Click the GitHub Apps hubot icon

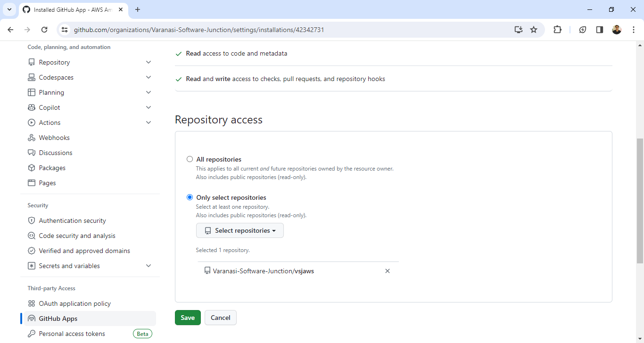pyautogui.click(x=32, y=318)
